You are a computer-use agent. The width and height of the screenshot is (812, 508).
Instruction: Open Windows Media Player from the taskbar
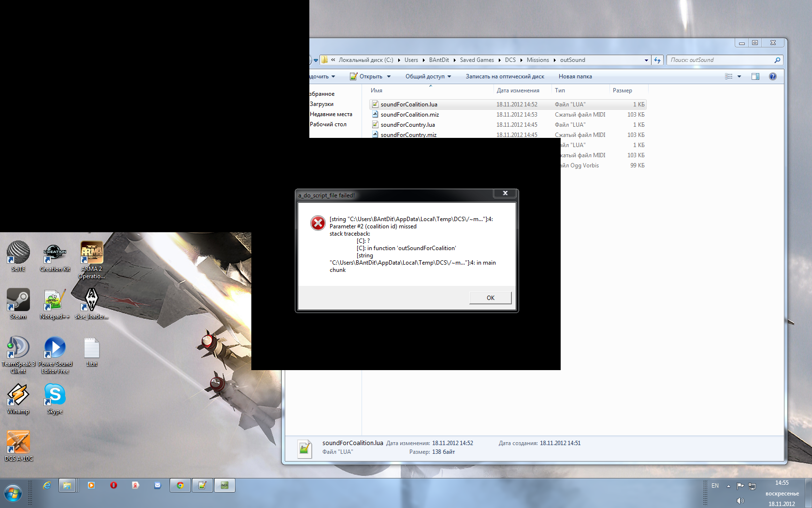tap(91, 485)
